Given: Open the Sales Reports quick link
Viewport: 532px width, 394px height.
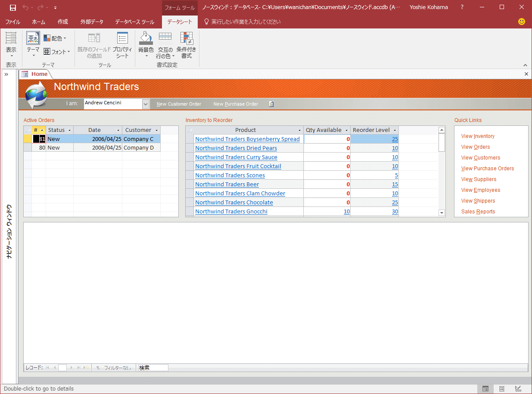Looking at the screenshot, I should (478, 212).
